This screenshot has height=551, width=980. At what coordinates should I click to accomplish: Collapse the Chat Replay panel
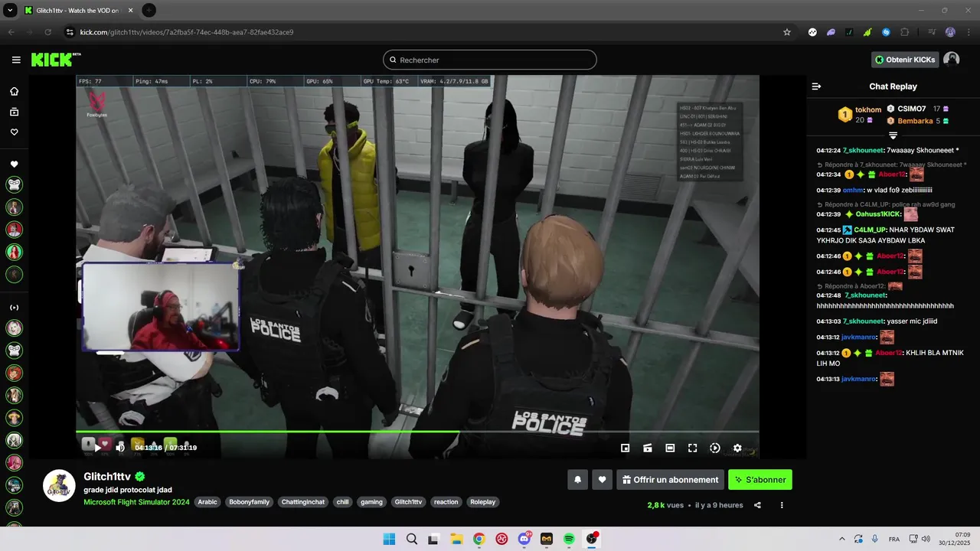tap(816, 86)
